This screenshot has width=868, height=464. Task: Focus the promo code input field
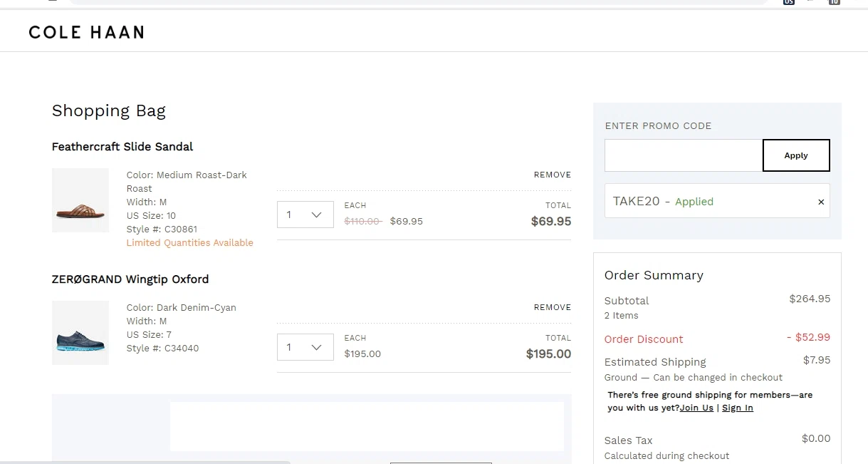[684, 155]
